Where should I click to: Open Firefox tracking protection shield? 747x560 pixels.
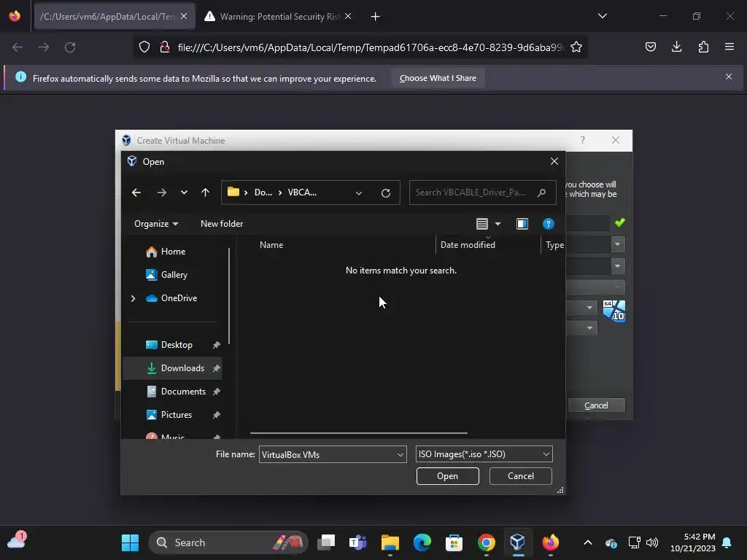tap(144, 47)
